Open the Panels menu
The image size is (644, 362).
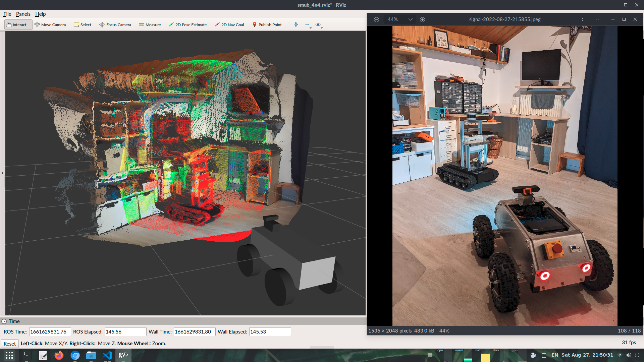(23, 14)
